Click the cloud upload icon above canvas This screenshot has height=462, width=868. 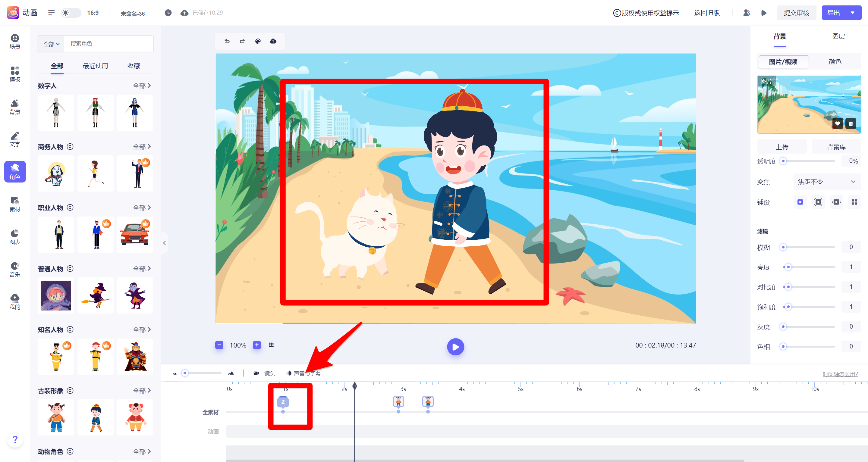(273, 41)
